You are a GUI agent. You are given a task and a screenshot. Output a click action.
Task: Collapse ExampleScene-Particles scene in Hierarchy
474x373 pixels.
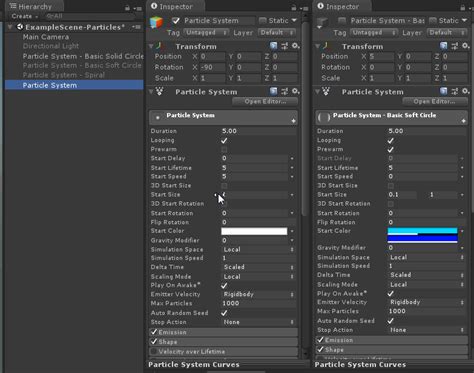click(10, 27)
